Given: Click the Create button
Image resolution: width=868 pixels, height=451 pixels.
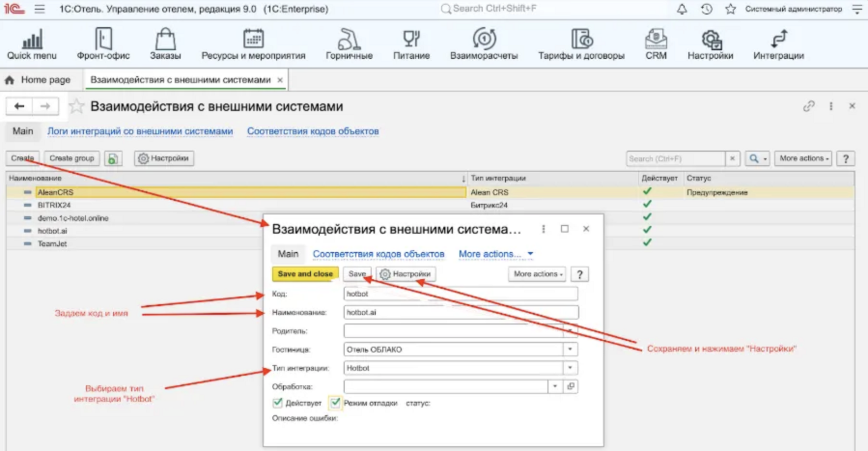Looking at the screenshot, I should click(22, 158).
